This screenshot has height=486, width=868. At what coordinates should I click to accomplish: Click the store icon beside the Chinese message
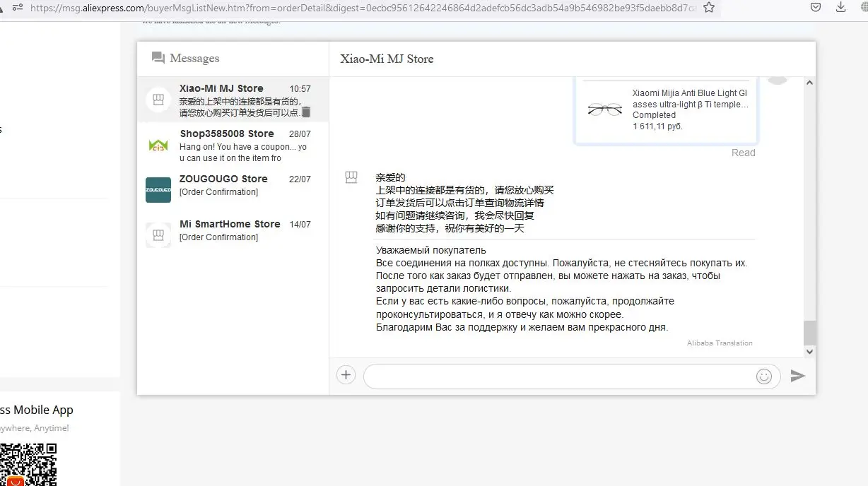pos(351,177)
